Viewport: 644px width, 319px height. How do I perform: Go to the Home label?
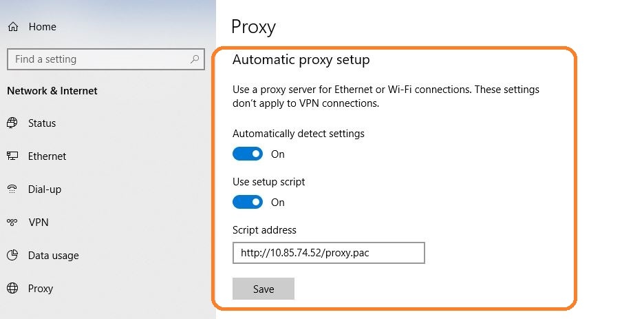click(43, 27)
